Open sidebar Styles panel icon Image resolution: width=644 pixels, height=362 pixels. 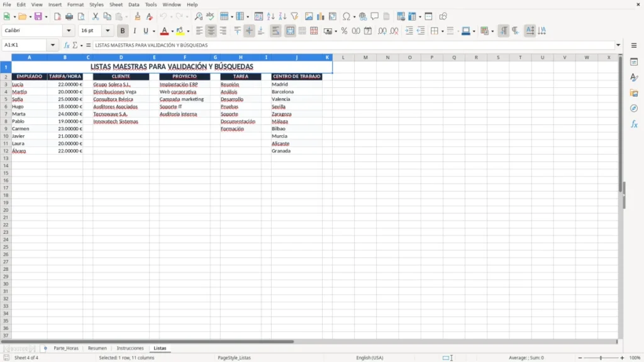click(x=634, y=77)
